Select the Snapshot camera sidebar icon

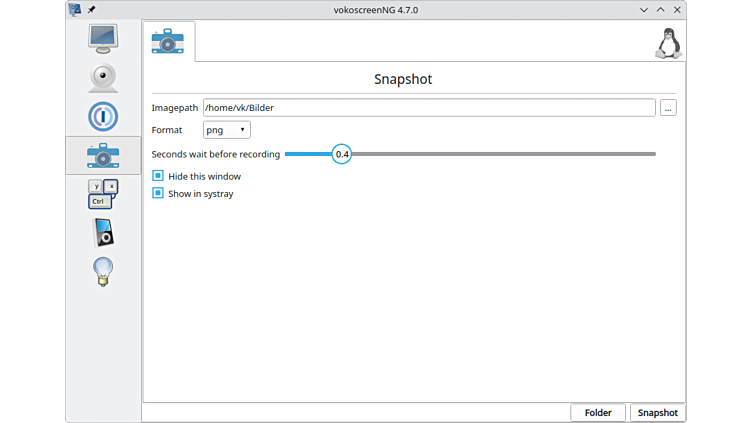pyautogui.click(x=103, y=155)
